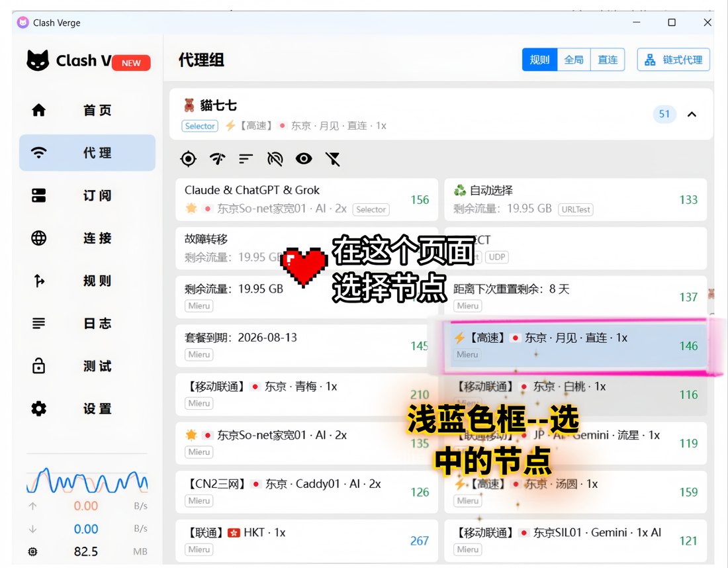Open the 测试 test page
This screenshot has height=568, width=728.
tap(87, 366)
